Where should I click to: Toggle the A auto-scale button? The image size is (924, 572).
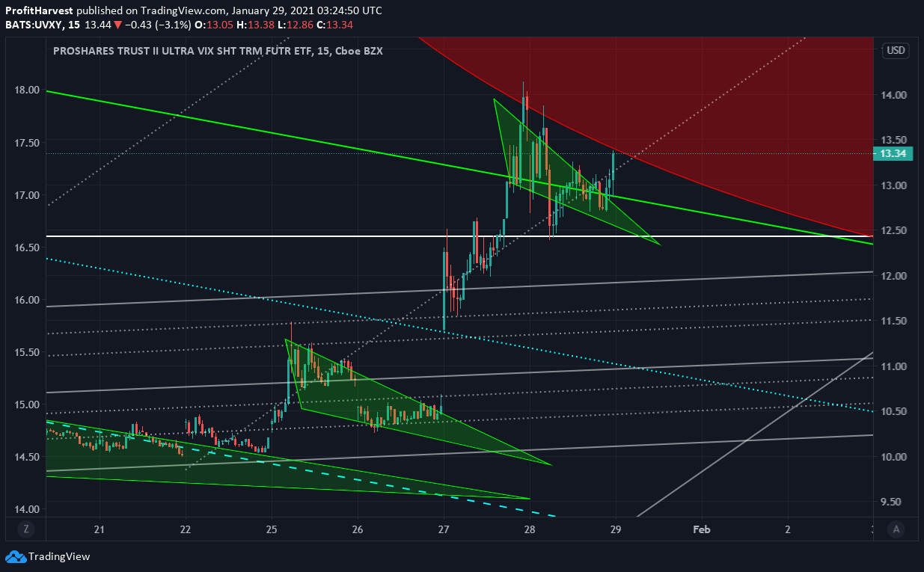pyautogui.click(x=896, y=529)
